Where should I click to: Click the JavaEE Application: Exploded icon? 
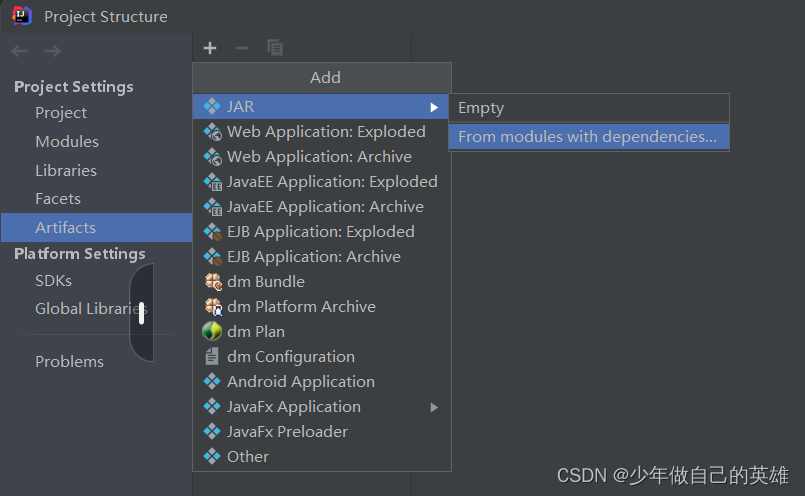click(213, 182)
